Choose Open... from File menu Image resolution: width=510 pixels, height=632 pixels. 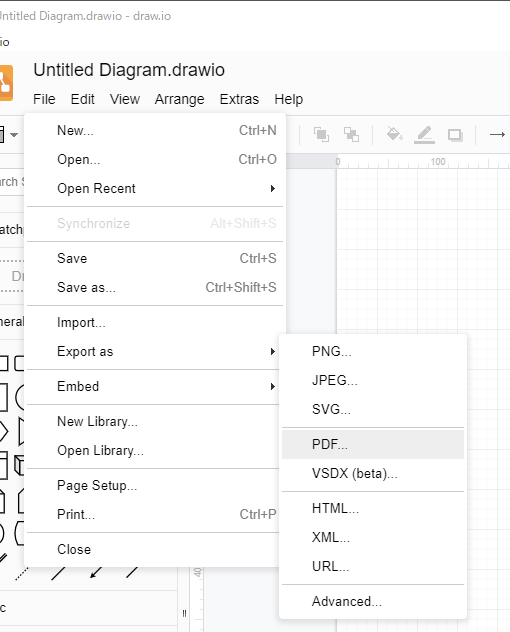click(x=155, y=160)
